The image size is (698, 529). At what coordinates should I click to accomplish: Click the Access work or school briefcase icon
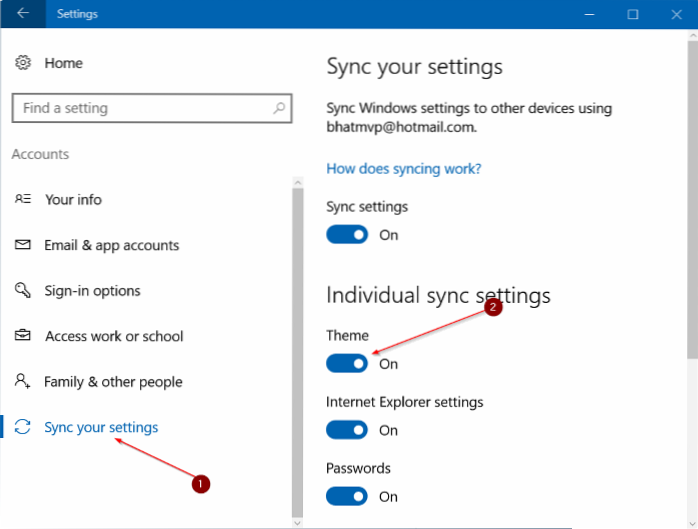click(x=23, y=337)
